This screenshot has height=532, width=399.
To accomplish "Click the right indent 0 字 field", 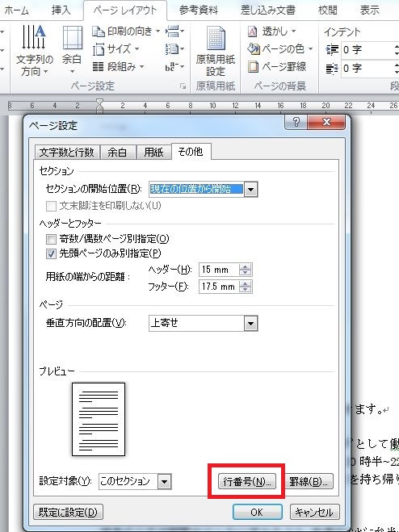I will click(x=367, y=69).
